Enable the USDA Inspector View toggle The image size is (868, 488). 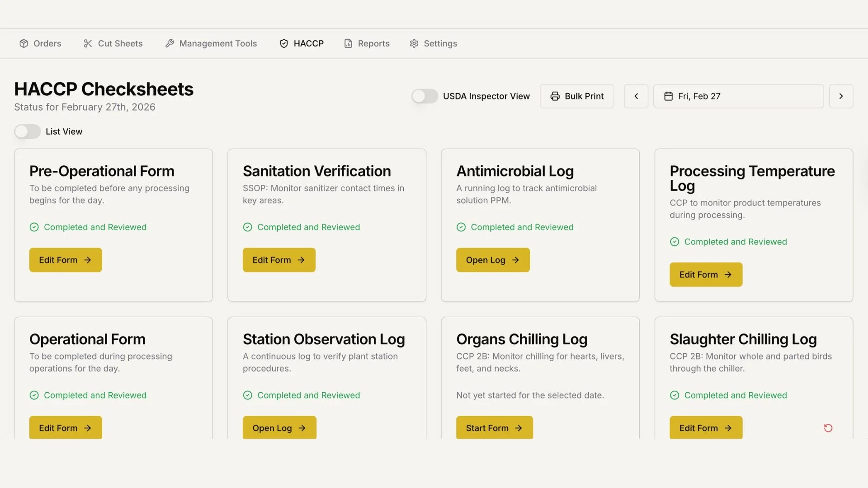425,96
